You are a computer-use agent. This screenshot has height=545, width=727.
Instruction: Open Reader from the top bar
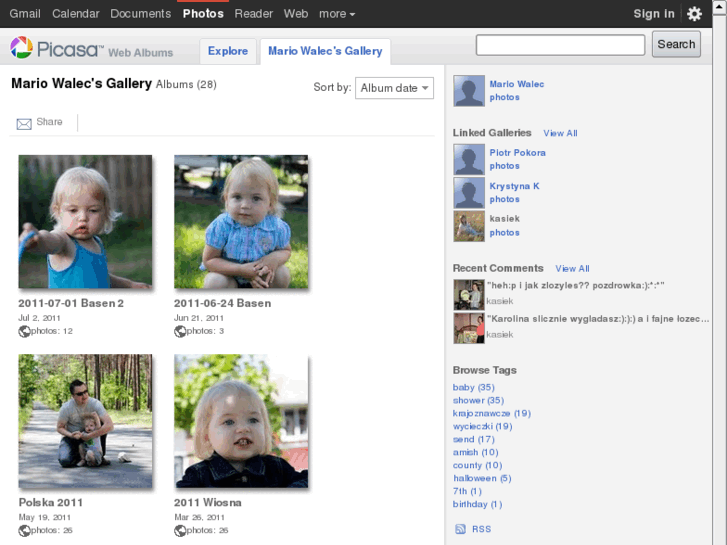pyautogui.click(x=254, y=14)
